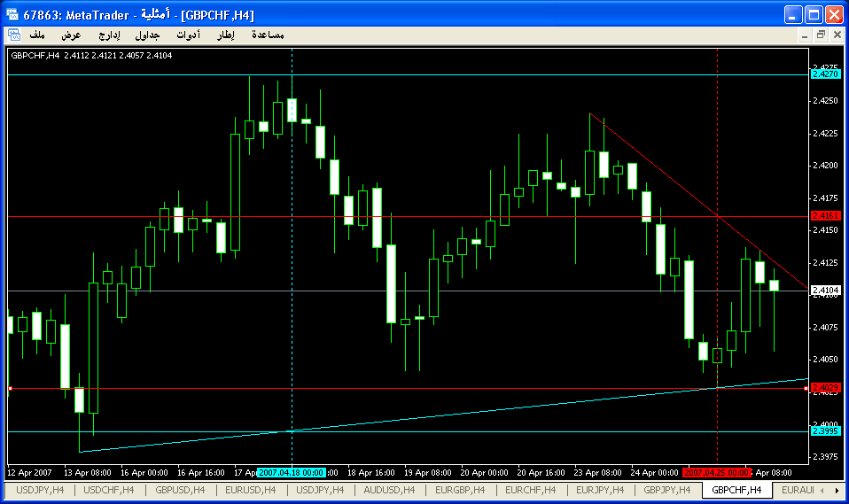Open the ملف (File) menu
849x504 pixels.
[x=37, y=35]
